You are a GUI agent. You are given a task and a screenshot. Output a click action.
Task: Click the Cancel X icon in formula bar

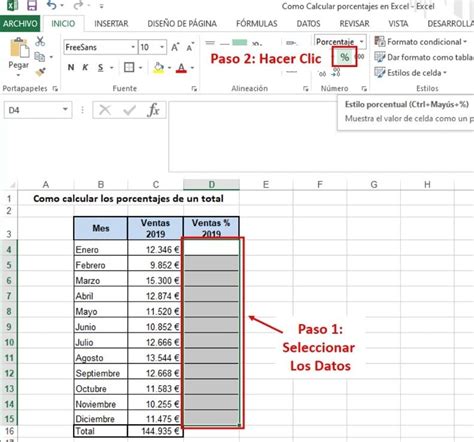[x=105, y=110]
